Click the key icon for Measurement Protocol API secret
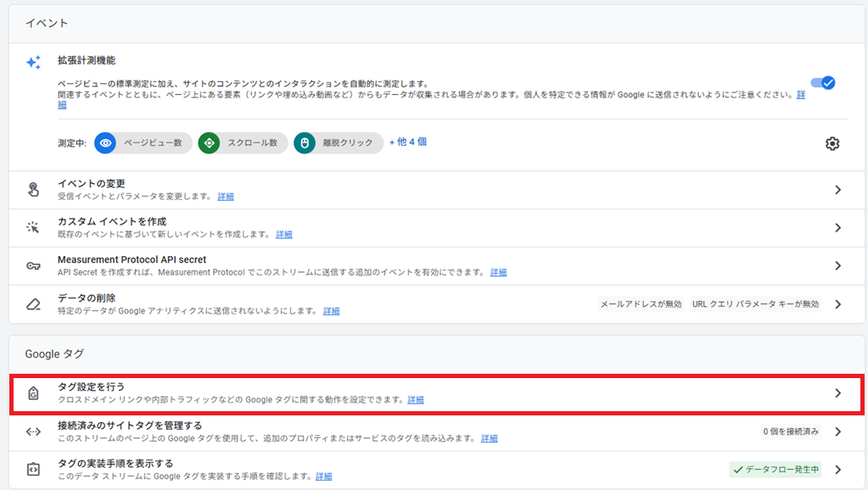Viewport: 868px width, 490px height. tap(33, 265)
